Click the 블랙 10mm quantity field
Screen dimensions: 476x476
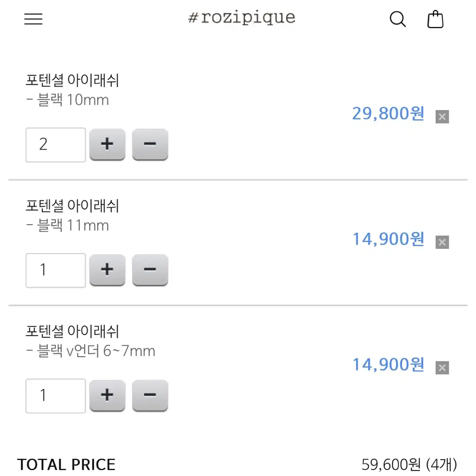[56, 145]
